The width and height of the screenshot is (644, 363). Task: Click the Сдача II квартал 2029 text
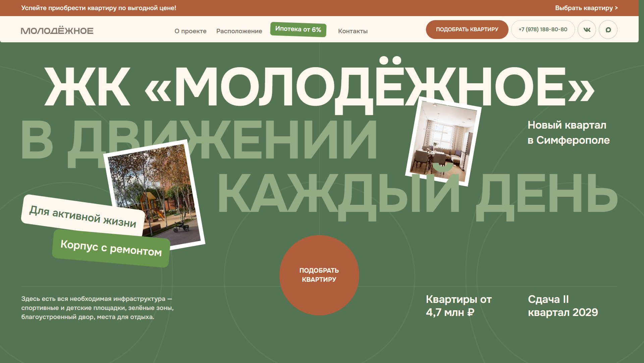[x=562, y=306]
